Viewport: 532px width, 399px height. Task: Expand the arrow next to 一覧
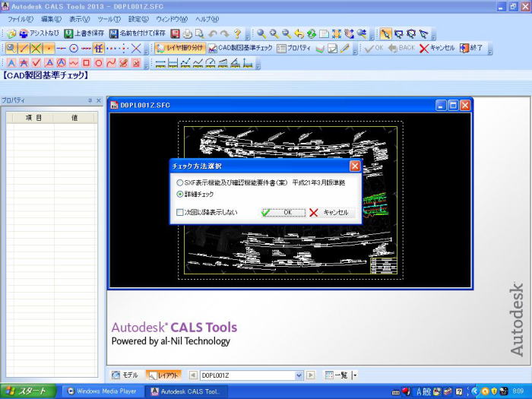355,375
